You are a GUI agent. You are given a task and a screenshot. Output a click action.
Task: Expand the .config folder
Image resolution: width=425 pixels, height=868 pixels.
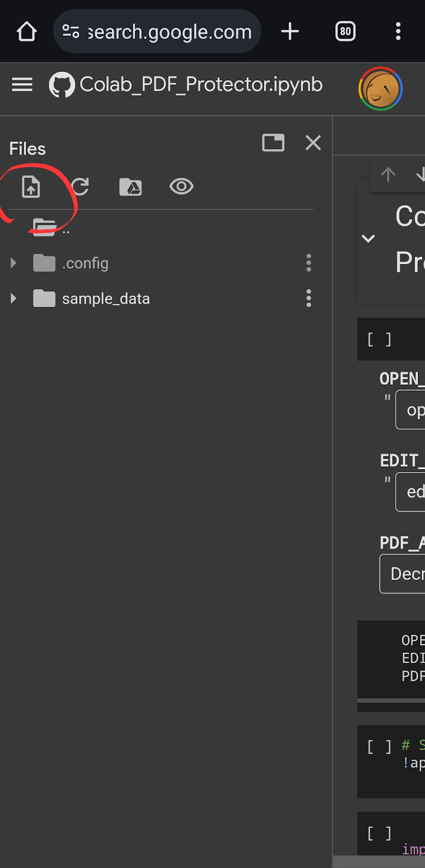tap(14, 263)
